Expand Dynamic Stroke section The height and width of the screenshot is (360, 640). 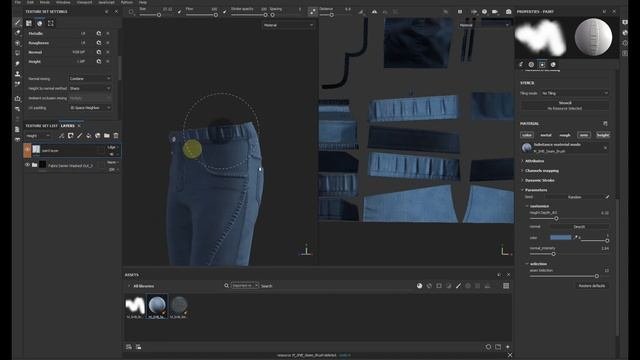click(539, 180)
